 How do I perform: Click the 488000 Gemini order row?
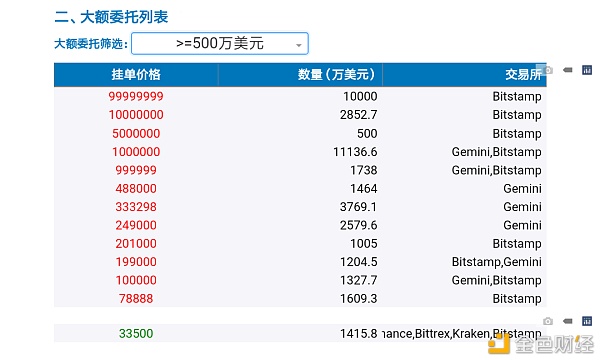coord(300,189)
